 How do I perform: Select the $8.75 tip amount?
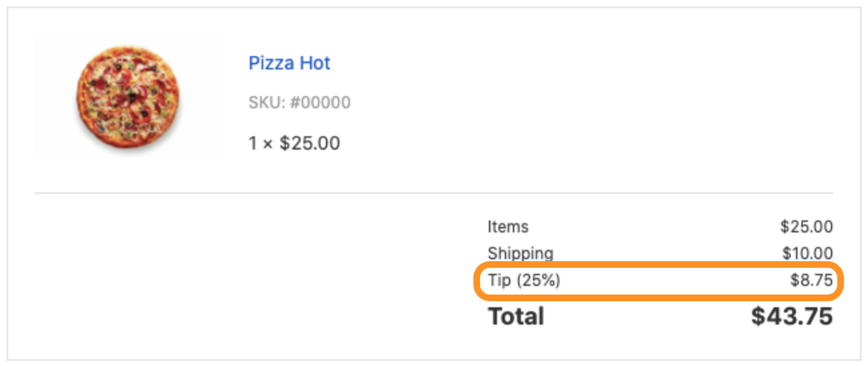point(811,281)
